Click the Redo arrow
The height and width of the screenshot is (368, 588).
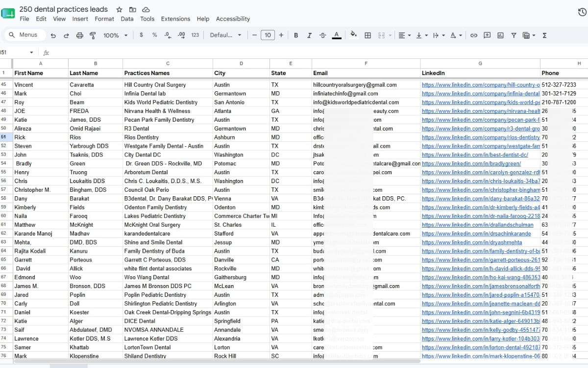pyautogui.click(x=66, y=35)
